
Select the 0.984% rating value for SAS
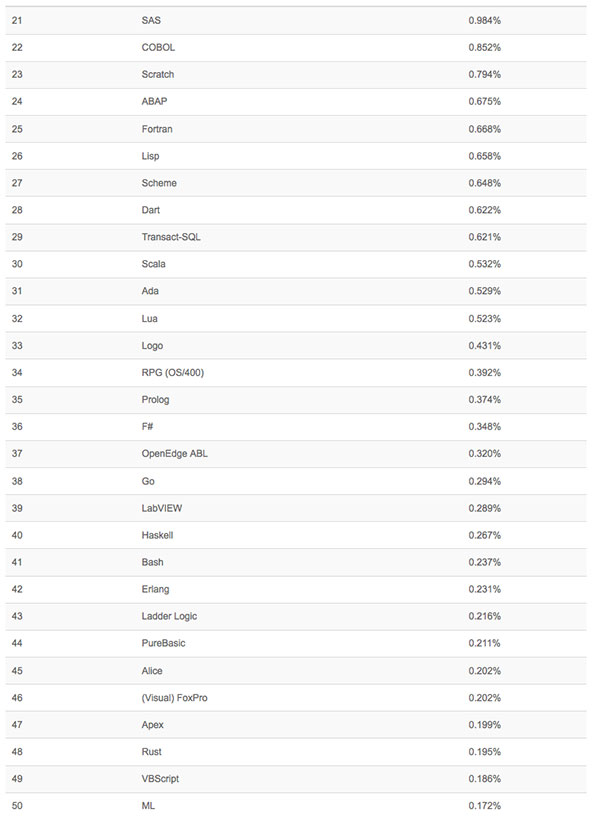484,20
